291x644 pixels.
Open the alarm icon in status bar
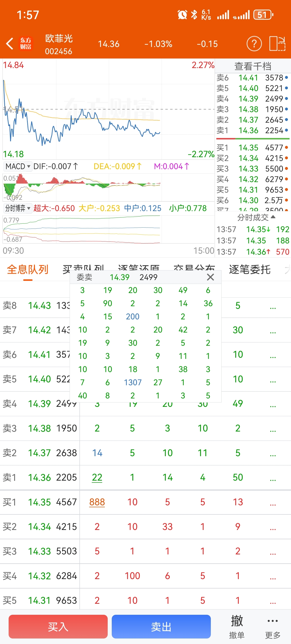[x=182, y=15]
